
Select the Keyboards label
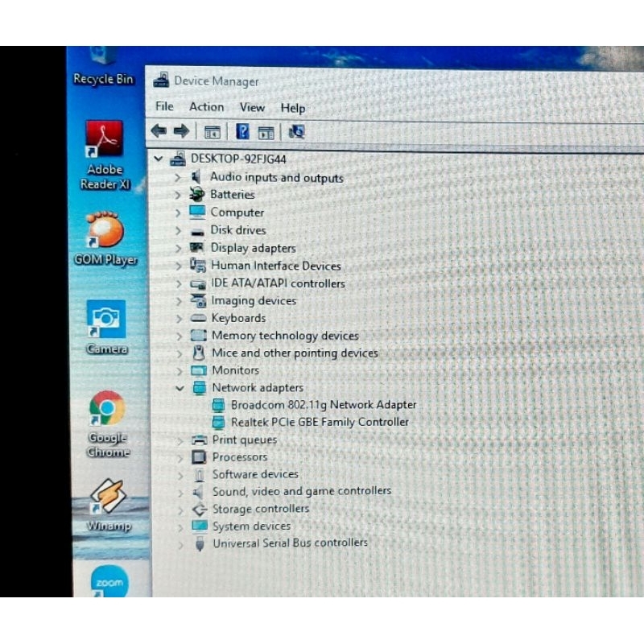238,318
